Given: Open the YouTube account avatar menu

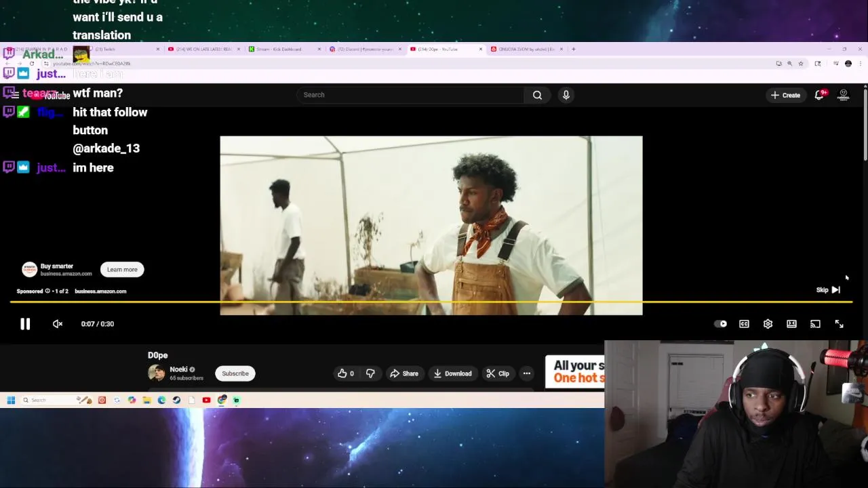Looking at the screenshot, I should 843,95.
